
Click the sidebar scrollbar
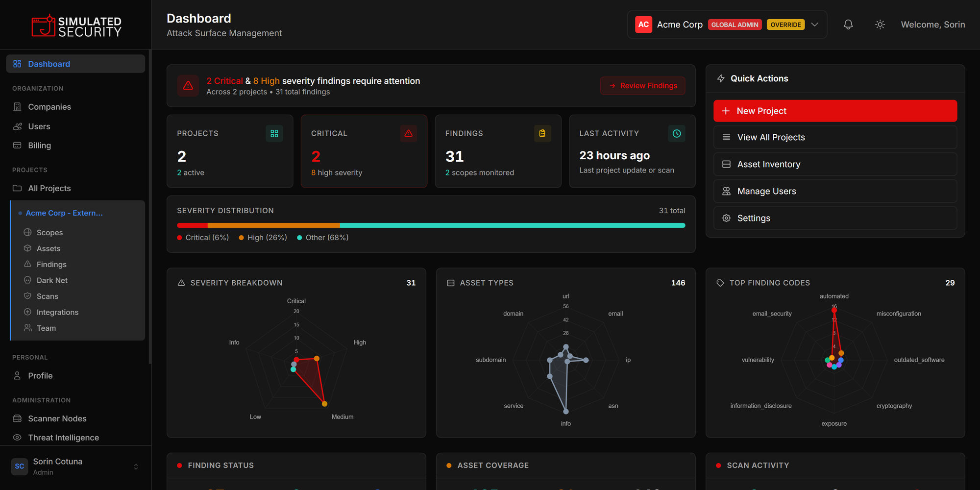(x=150, y=206)
